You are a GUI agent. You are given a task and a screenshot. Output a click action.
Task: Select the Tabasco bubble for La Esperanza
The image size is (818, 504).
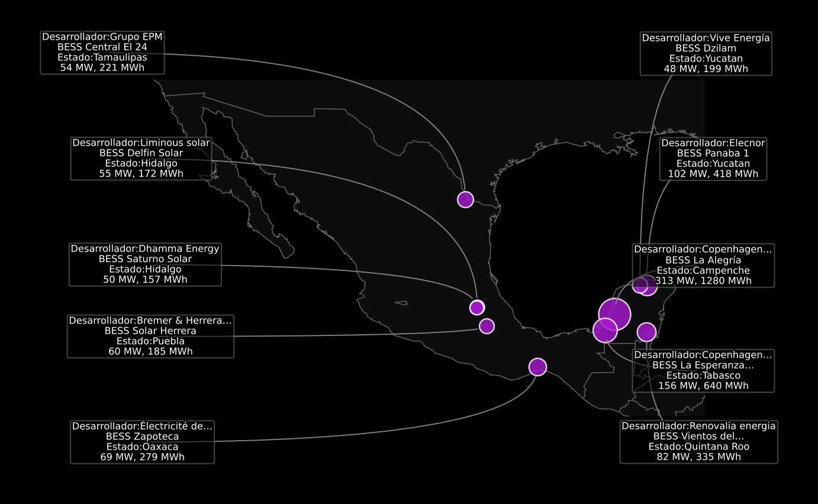[x=605, y=330]
